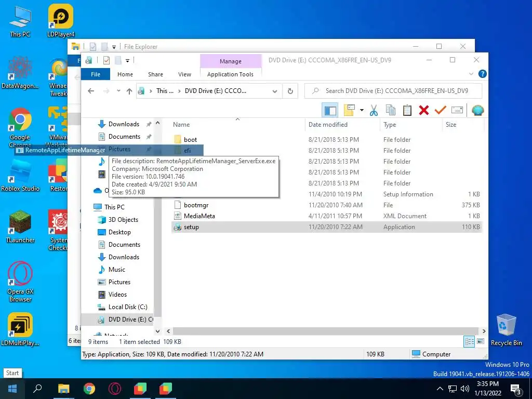This screenshot has width=532, height=399.
Task: Select the bootmgr file row
Action: (x=327, y=205)
